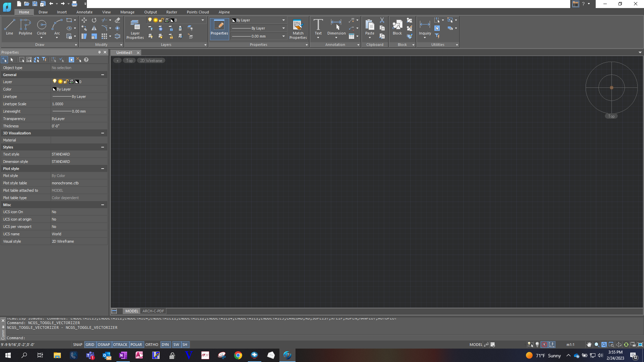This screenshot has width=644, height=362.
Task: Open the Annotate ribbon tab
Action: point(84,12)
